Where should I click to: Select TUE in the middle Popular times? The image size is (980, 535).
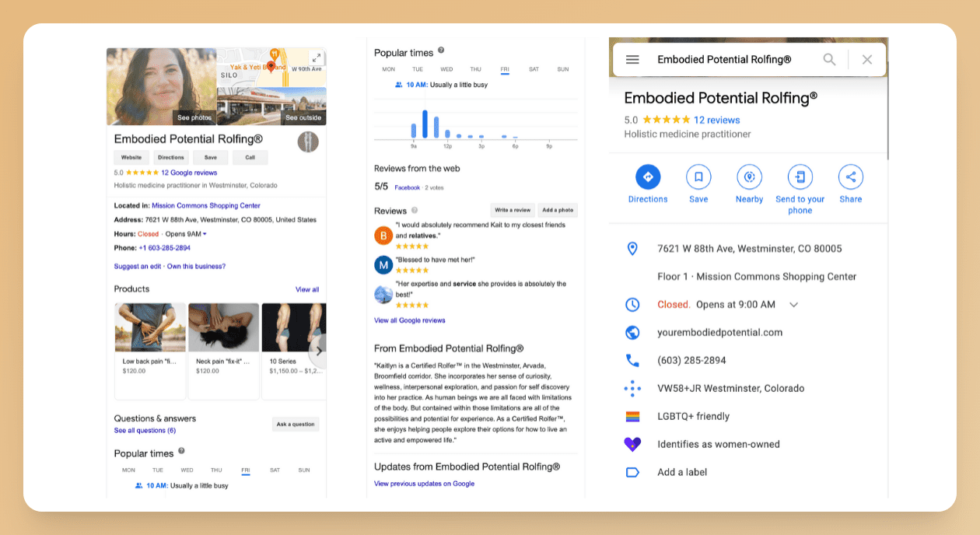click(x=418, y=70)
